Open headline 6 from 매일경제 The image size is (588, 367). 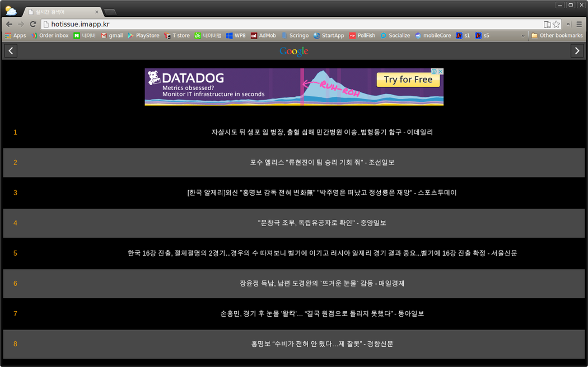pos(322,283)
